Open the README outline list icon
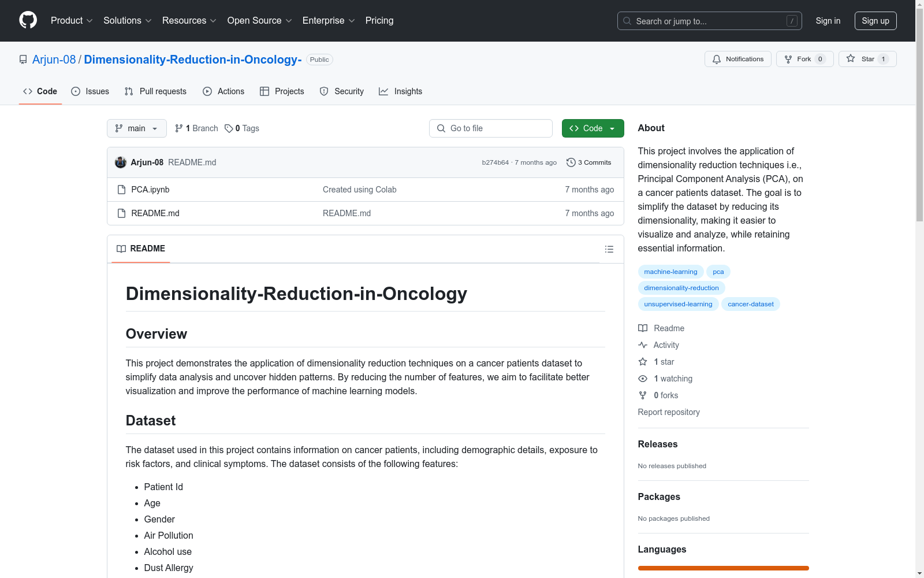 (x=609, y=249)
